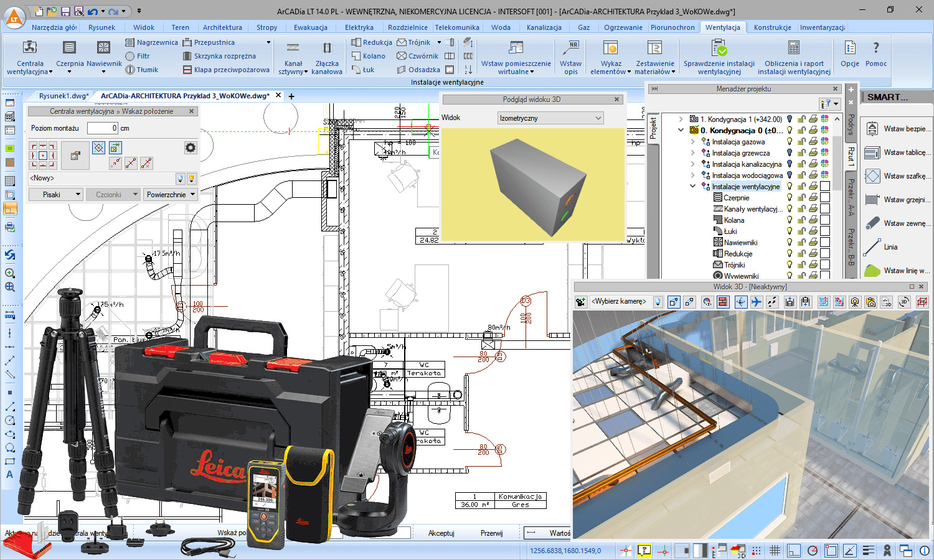Switch to Rysunek1.dwg document tab

tap(63, 96)
